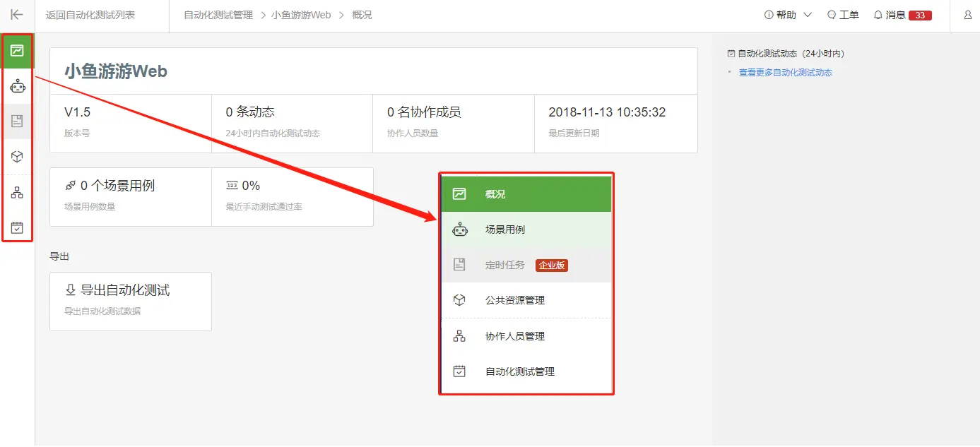Click the 2018-11-13 10:35:32 timestamp
This screenshot has height=447, width=980.
click(607, 112)
